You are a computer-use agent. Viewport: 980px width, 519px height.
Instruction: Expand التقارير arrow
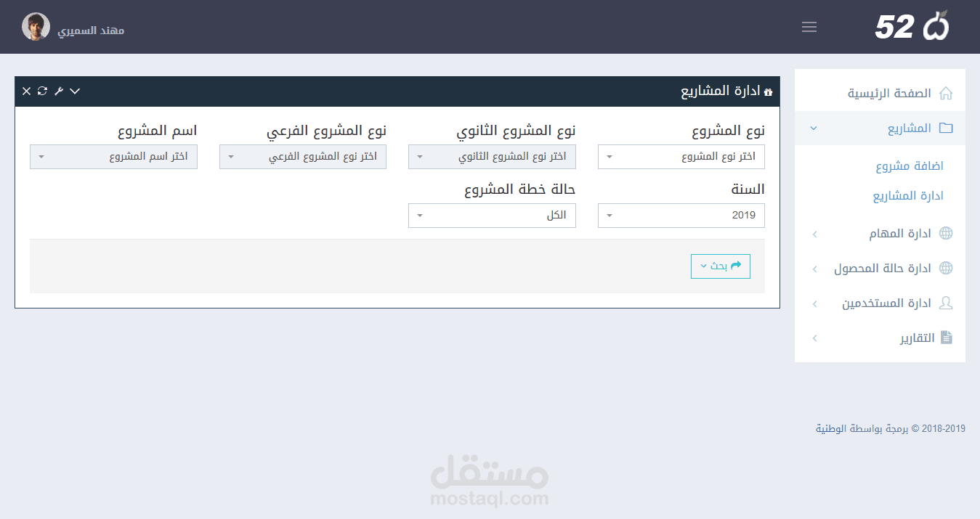click(814, 338)
